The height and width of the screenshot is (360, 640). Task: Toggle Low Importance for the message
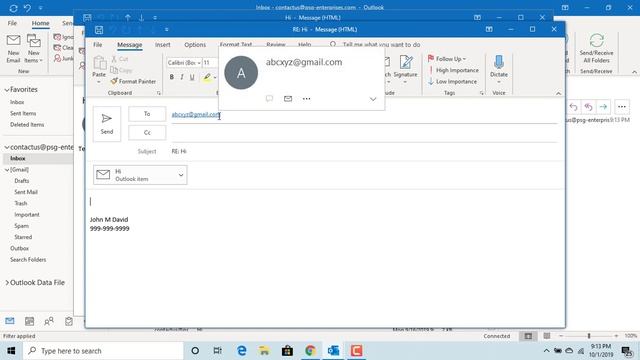(452, 82)
